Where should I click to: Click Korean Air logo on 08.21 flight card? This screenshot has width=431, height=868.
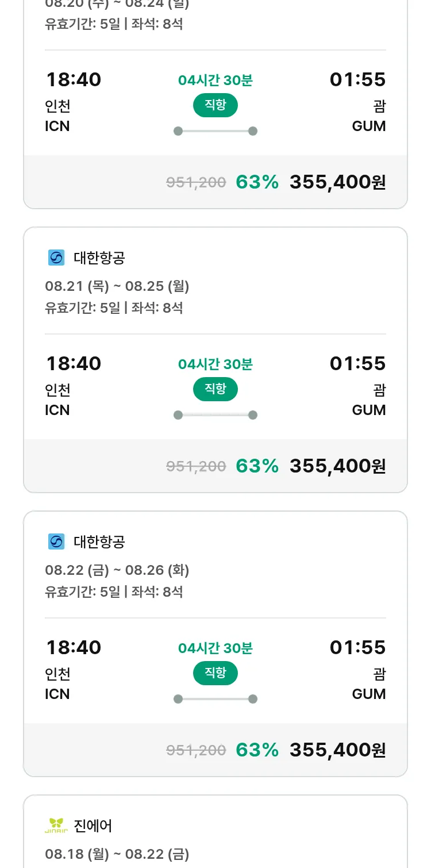56,258
